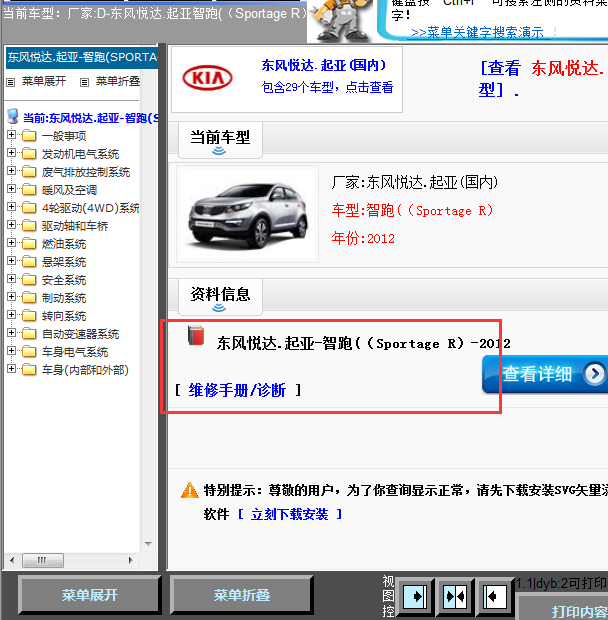Click the view-control center split icon
The image size is (608, 620).
pyautogui.click(x=455, y=596)
